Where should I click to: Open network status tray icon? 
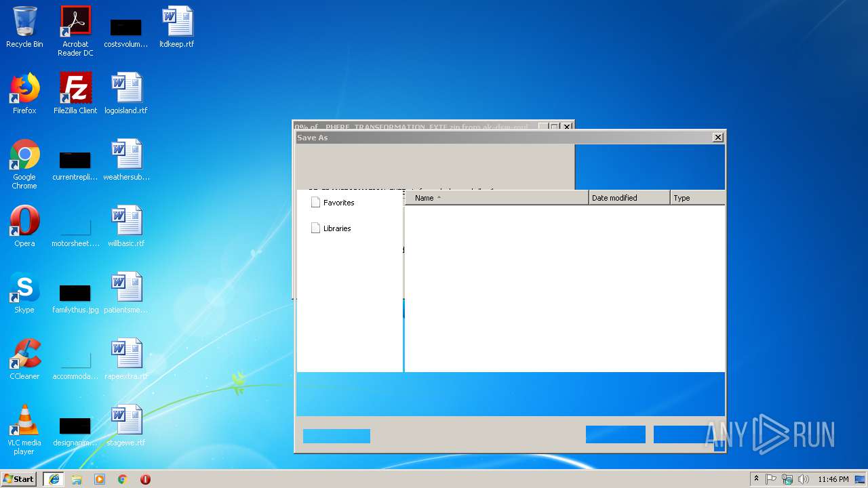[787, 479]
